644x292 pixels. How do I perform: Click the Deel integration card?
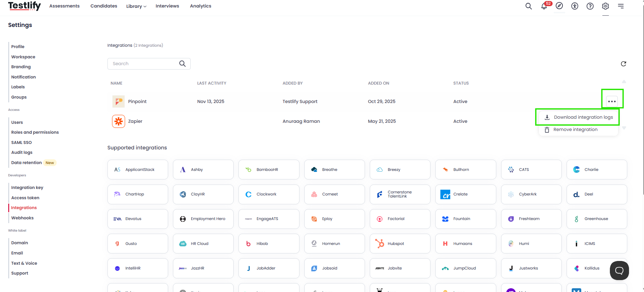coord(597,194)
